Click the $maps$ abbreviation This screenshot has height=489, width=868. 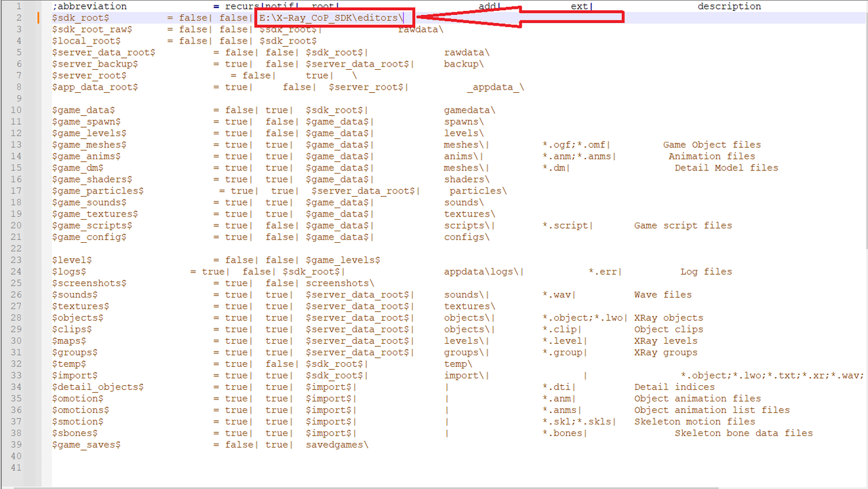[69, 340]
